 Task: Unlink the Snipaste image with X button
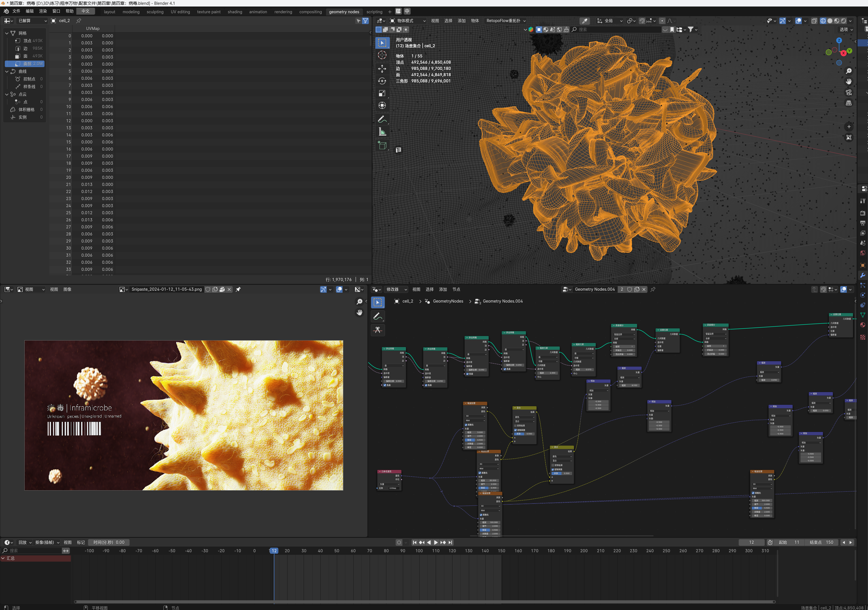[229, 289]
